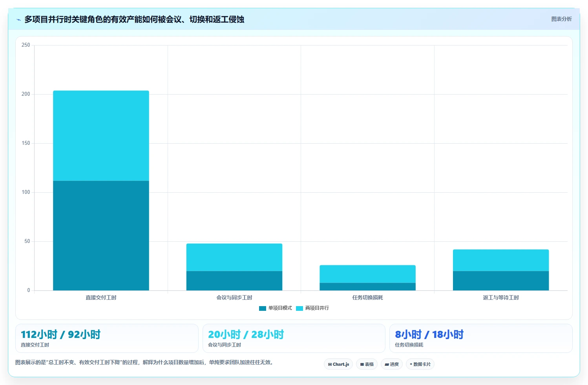588x385 pixels.
Task: Click the 表格 tag button
Action: (367, 364)
